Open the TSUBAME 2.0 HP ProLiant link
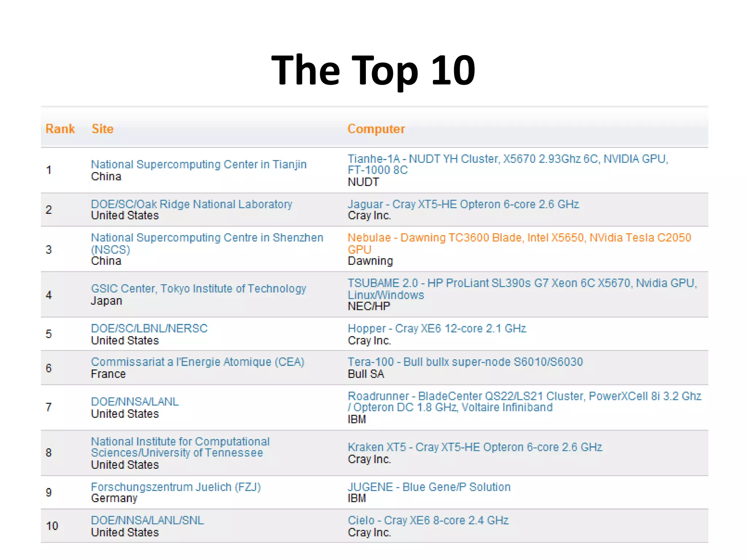Screen dimensions: 747x560 coord(522,289)
